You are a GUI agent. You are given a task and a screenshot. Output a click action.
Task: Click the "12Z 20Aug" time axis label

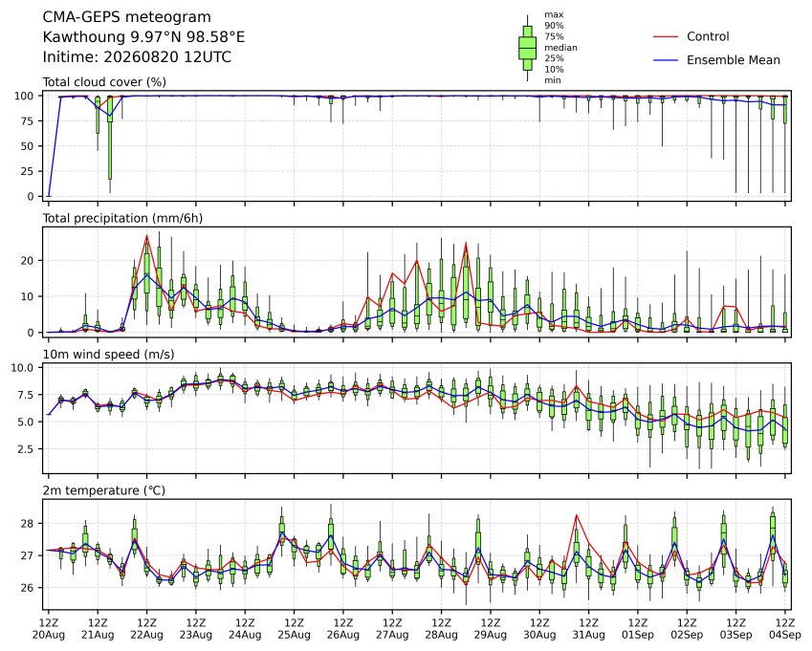(49, 629)
